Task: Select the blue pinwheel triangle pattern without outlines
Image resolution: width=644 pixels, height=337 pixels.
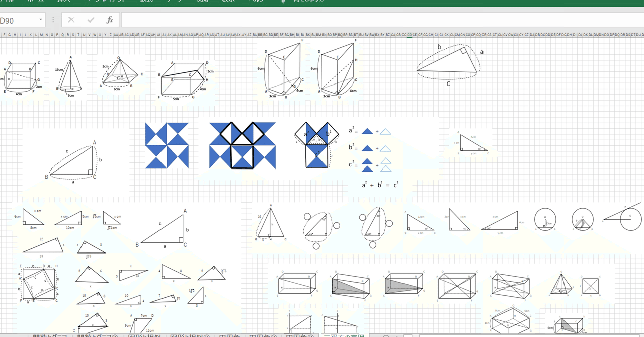Action: pos(167,145)
